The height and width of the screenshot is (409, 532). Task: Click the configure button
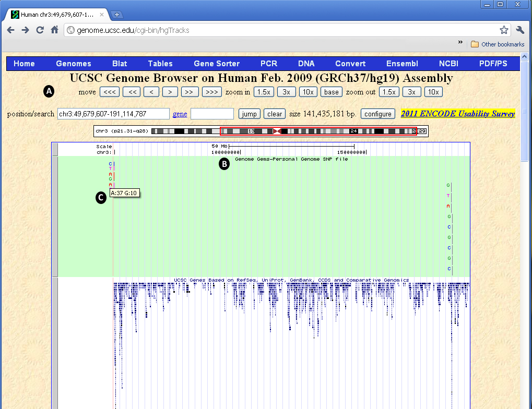point(378,114)
